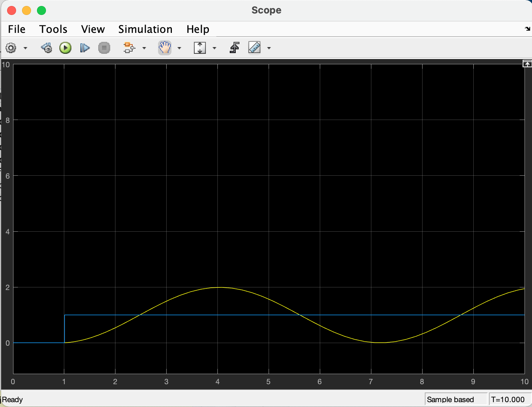Expand the Scale Axes options dropdown arrow
The width and height of the screenshot is (532, 407).
click(x=214, y=48)
